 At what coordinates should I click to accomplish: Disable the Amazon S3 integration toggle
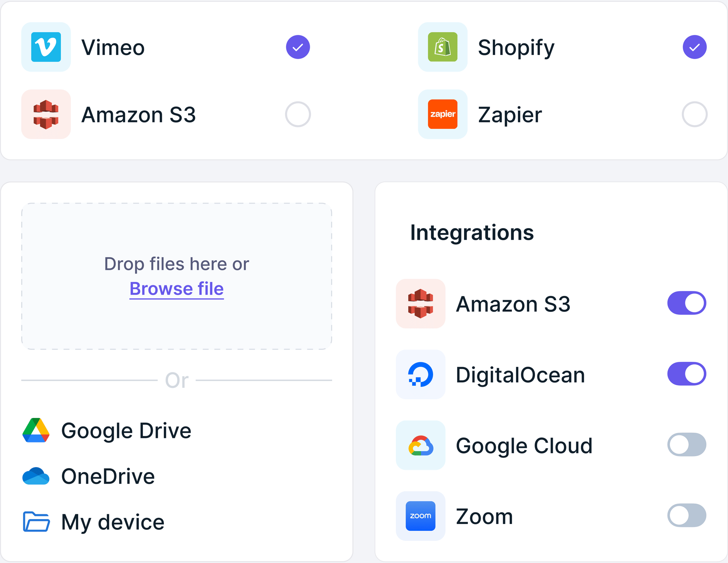[x=686, y=303]
